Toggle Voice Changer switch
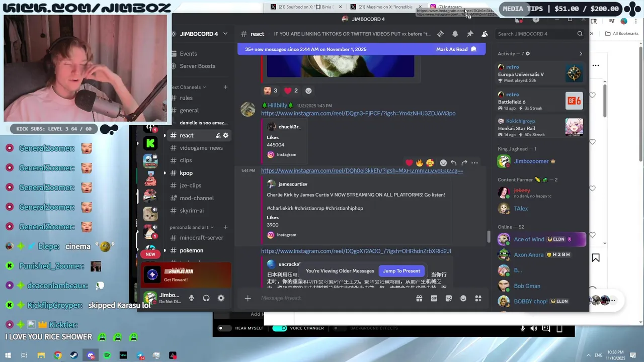The width and height of the screenshot is (644, 362). coord(279,328)
